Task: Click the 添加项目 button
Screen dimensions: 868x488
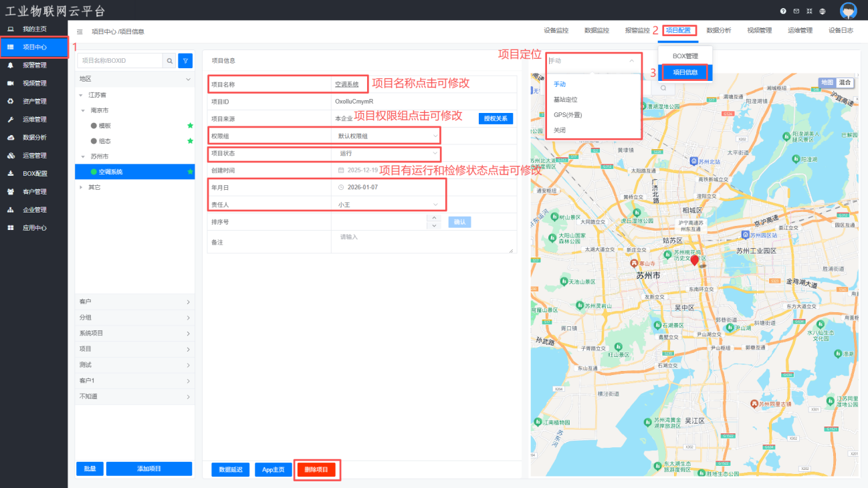Action: point(148,469)
